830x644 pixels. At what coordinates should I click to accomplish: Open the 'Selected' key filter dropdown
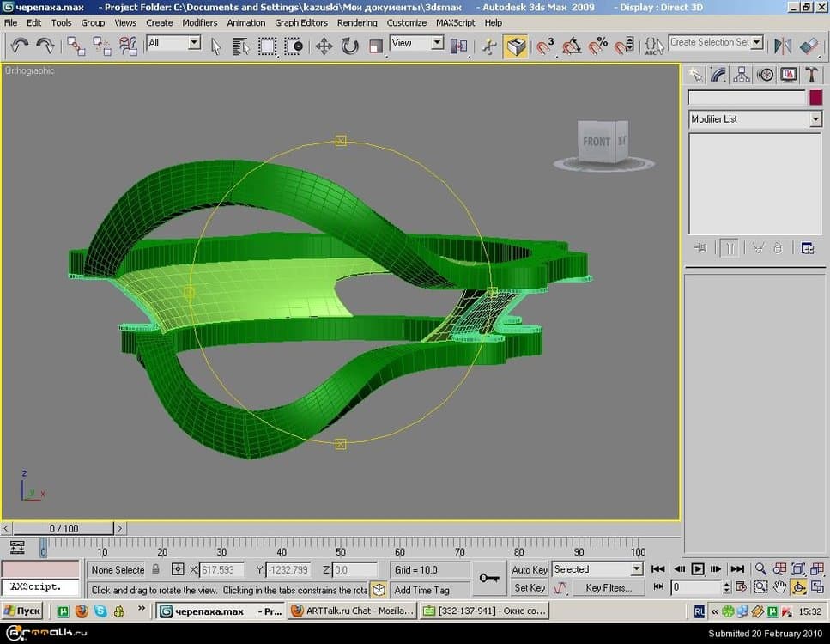[597, 569]
